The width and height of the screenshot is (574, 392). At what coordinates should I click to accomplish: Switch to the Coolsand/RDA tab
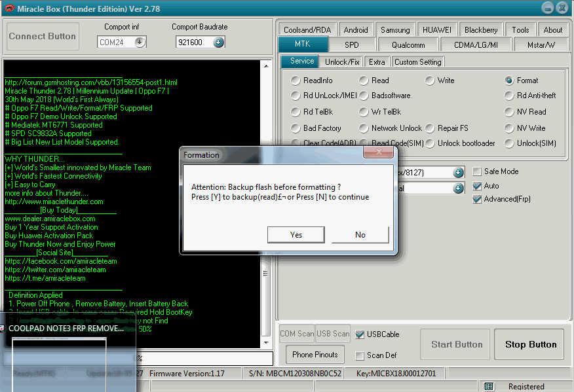307,30
